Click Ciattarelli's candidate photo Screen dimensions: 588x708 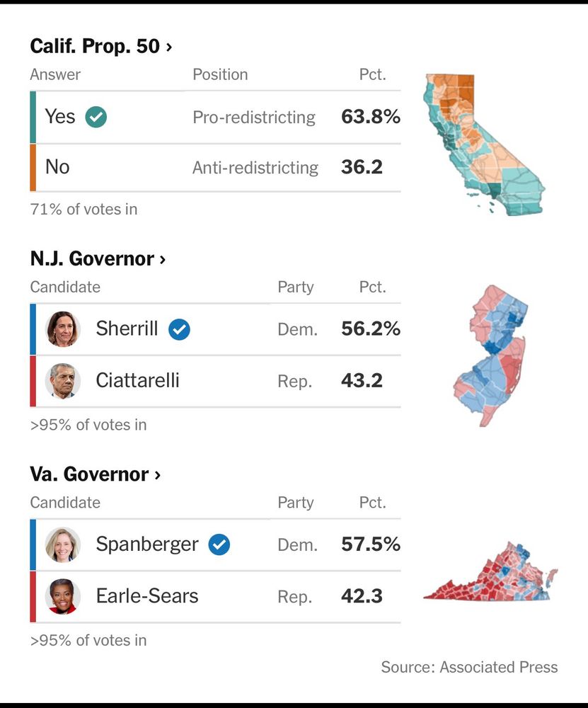(63, 381)
